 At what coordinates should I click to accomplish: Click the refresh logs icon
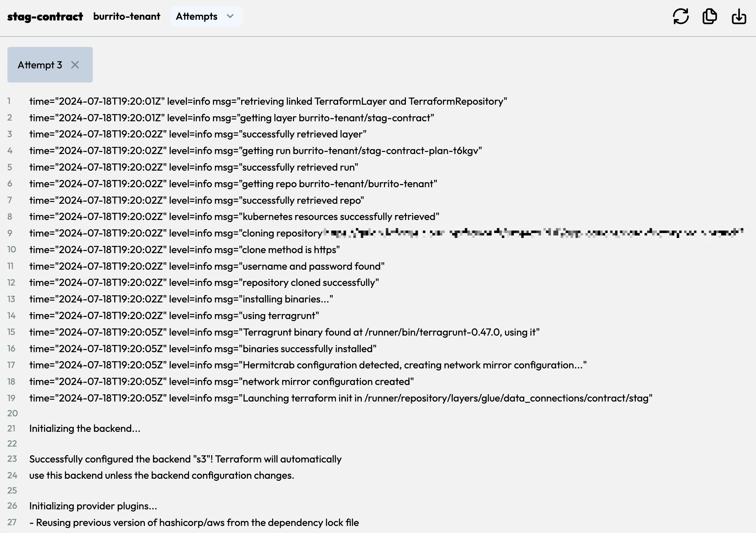click(x=681, y=16)
